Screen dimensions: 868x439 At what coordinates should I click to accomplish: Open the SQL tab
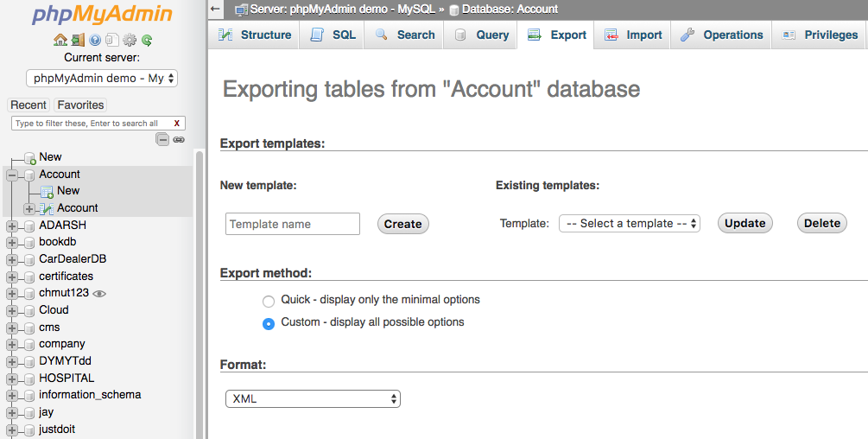tap(333, 35)
